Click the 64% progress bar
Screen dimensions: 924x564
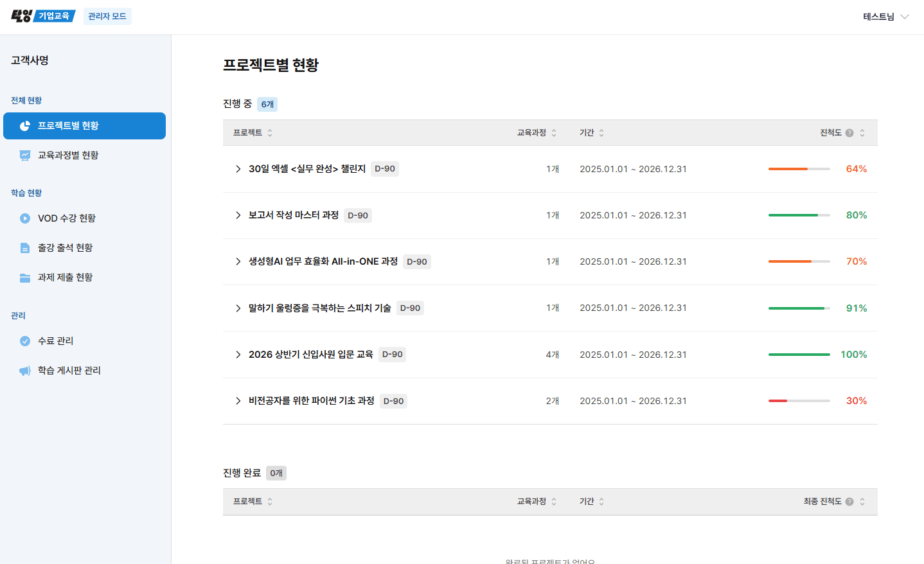(x=799, y=169)
